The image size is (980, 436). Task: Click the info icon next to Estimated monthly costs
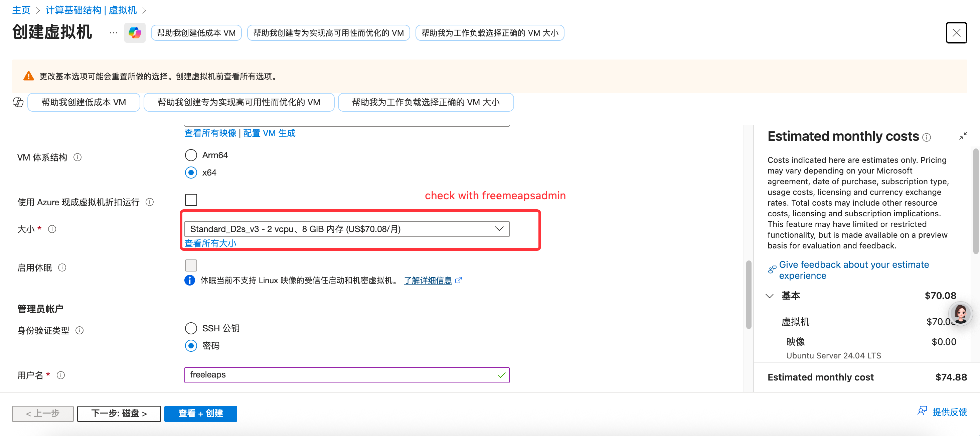pos(927,137)
